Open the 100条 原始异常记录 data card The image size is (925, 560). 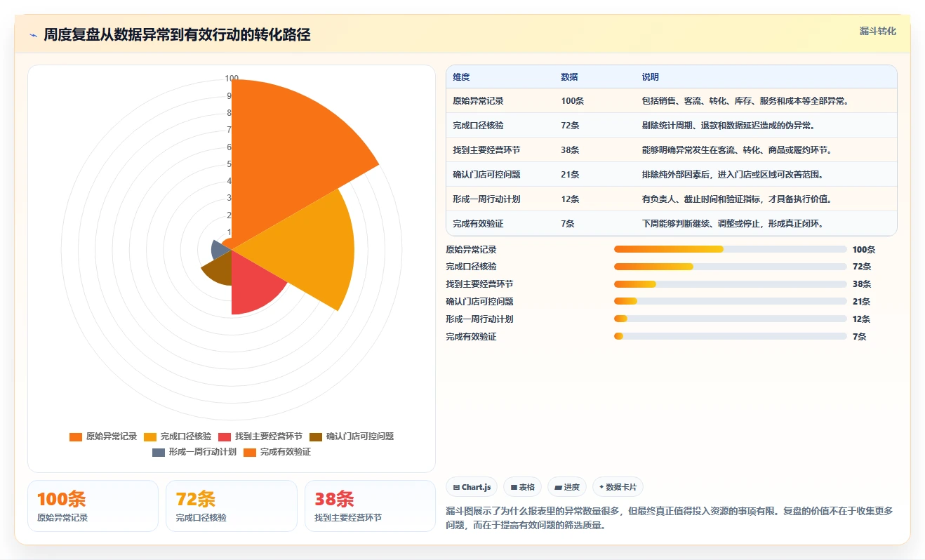click(93, 506)
